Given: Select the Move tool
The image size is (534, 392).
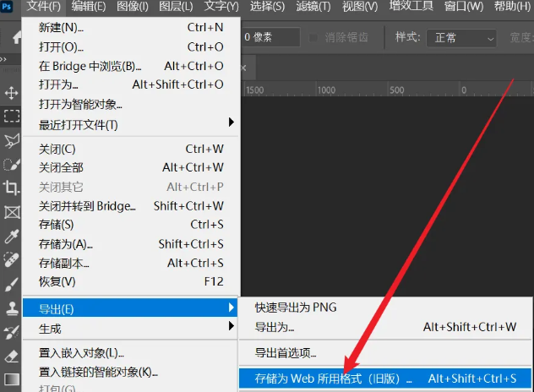Looking at the screenshot, I should [x=11, y=93].
